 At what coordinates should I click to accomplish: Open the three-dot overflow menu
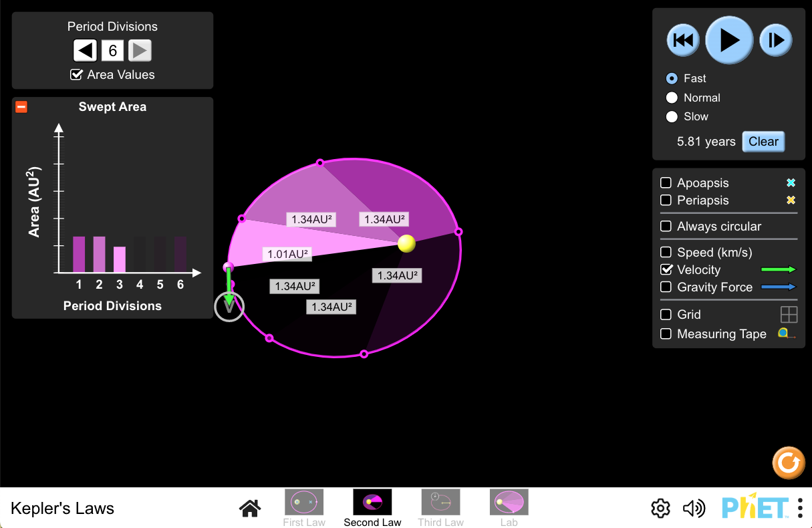tap(799, 508)
